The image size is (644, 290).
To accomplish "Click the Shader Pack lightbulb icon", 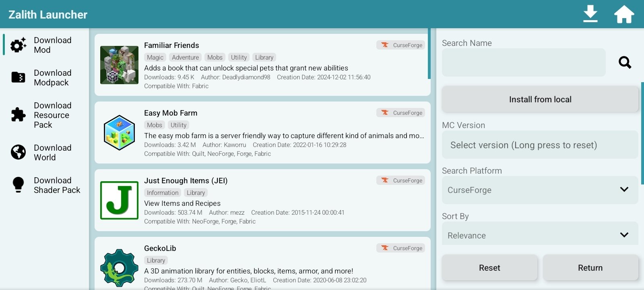I will click(18, 185).
